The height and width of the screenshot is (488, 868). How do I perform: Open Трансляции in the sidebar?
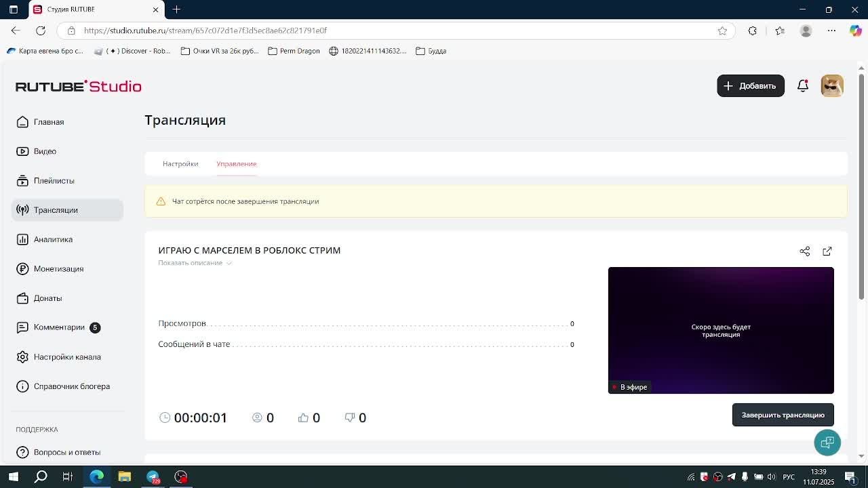(x=68, y=210)
